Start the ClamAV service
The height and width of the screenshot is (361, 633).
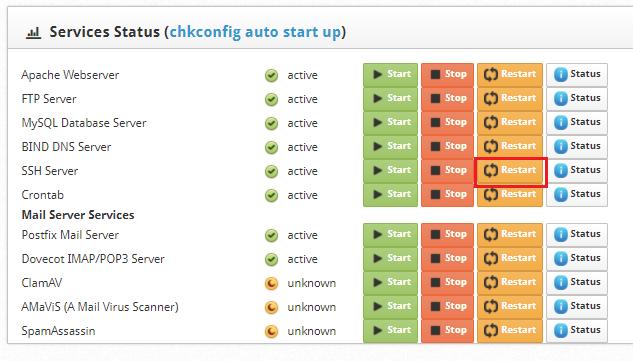390,283
